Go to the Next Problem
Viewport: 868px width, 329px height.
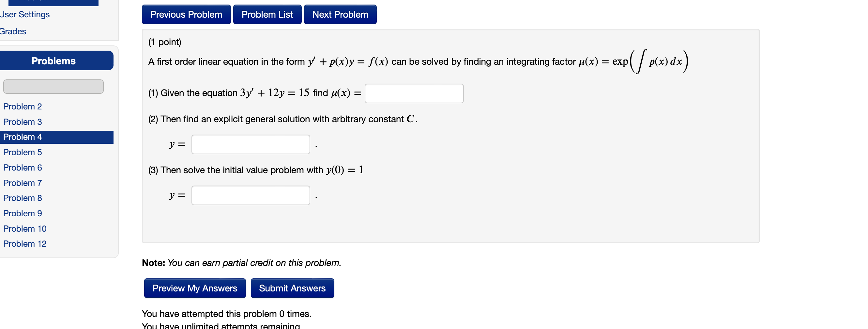tap(340, 14)
